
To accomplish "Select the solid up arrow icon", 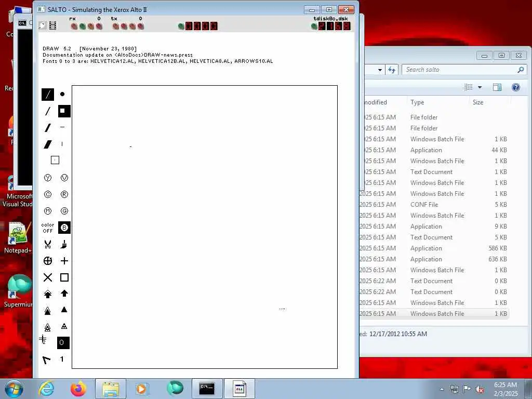I will pos(64,294).
